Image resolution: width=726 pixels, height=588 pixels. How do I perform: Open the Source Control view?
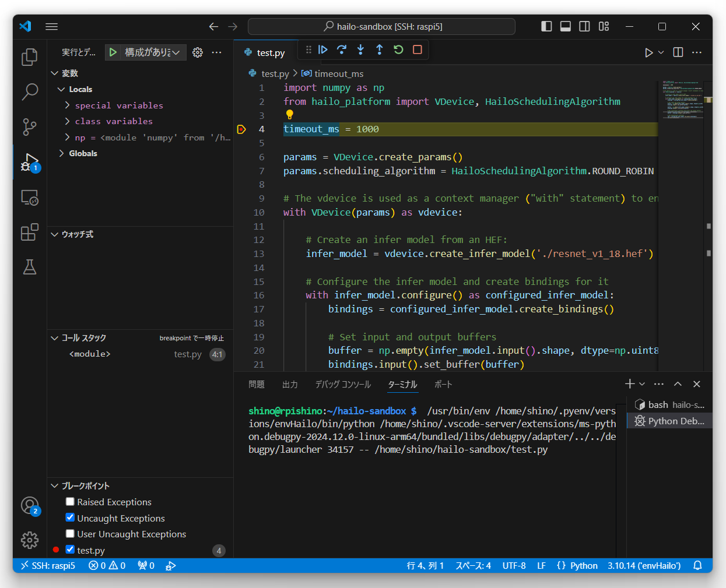tap(29, 127)
